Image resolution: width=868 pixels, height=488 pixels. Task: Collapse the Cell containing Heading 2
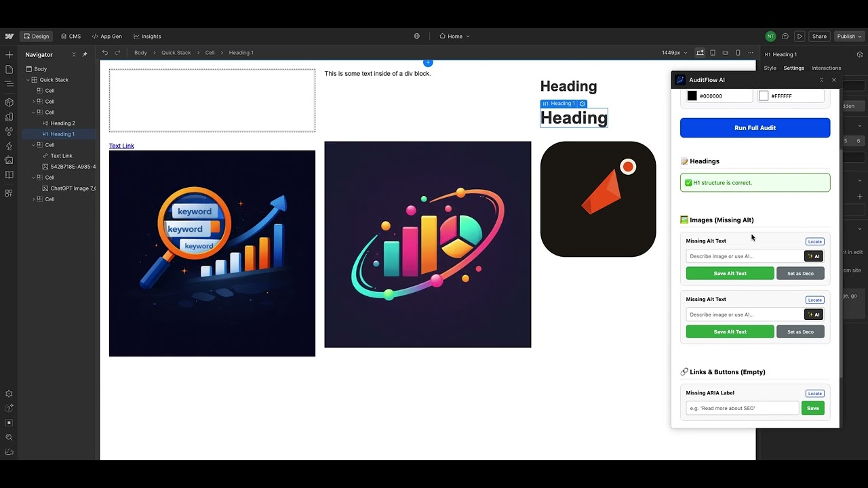click(34, 113)
